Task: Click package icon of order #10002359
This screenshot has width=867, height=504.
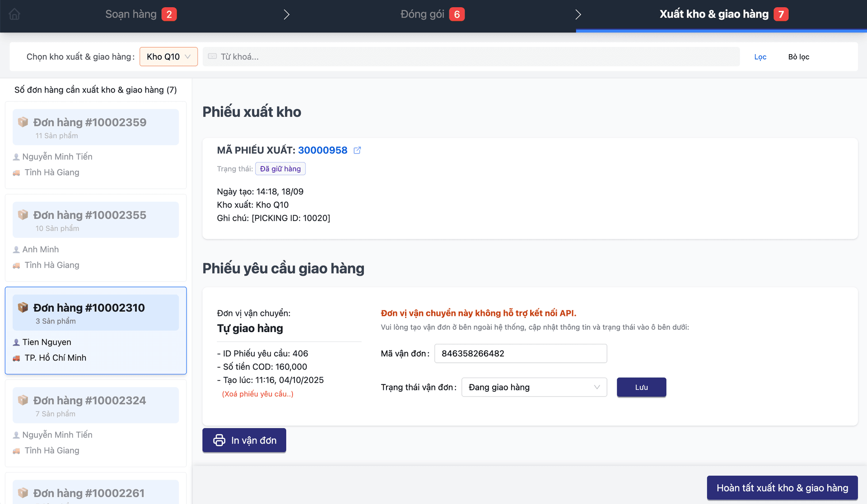Action: pos(23,122)
